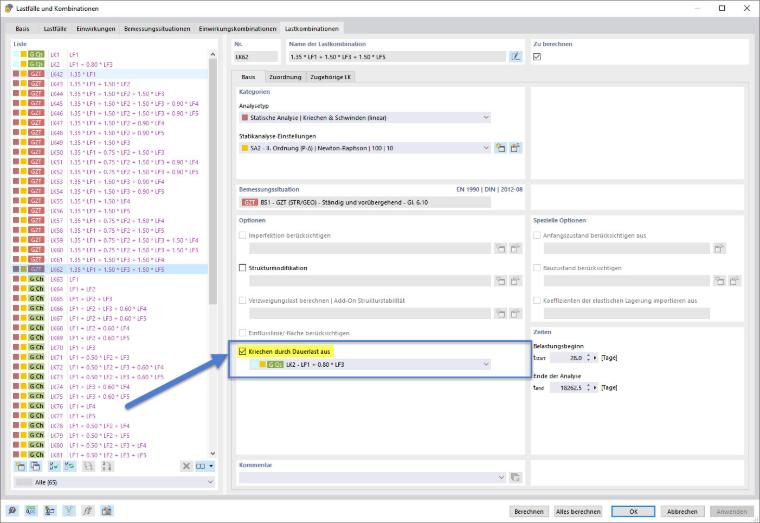The width and height of the screenshot is (760, 523).
Task: Click the edit icon in the Verzweigungslast row
Action: [x=515, y=314]
